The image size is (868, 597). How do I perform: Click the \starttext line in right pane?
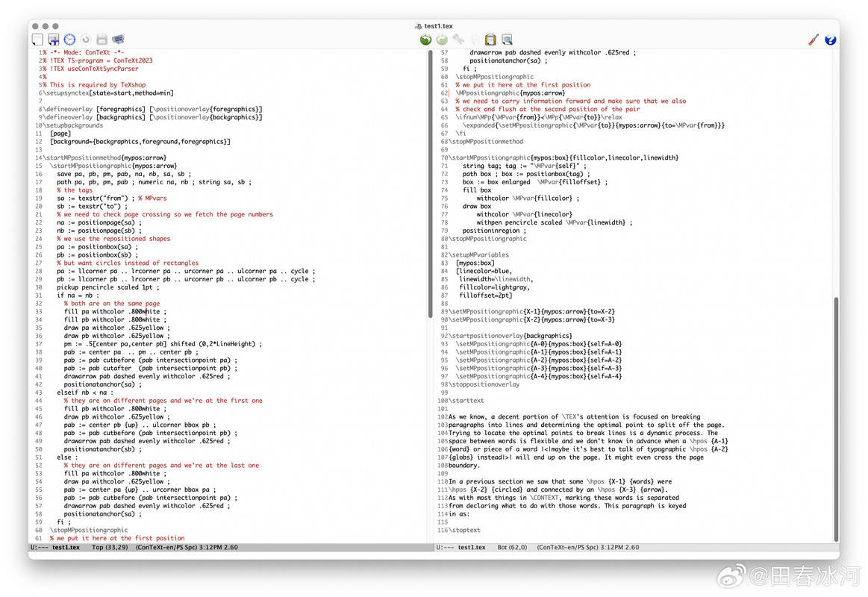466,401
